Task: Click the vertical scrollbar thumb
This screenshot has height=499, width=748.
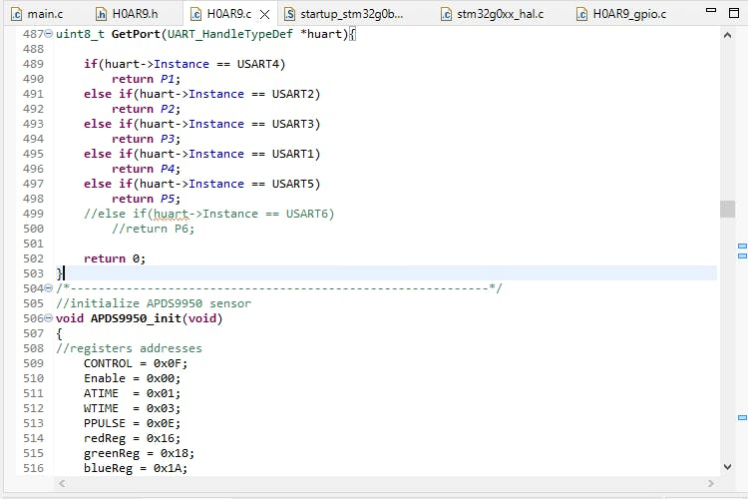Action: 727,208
